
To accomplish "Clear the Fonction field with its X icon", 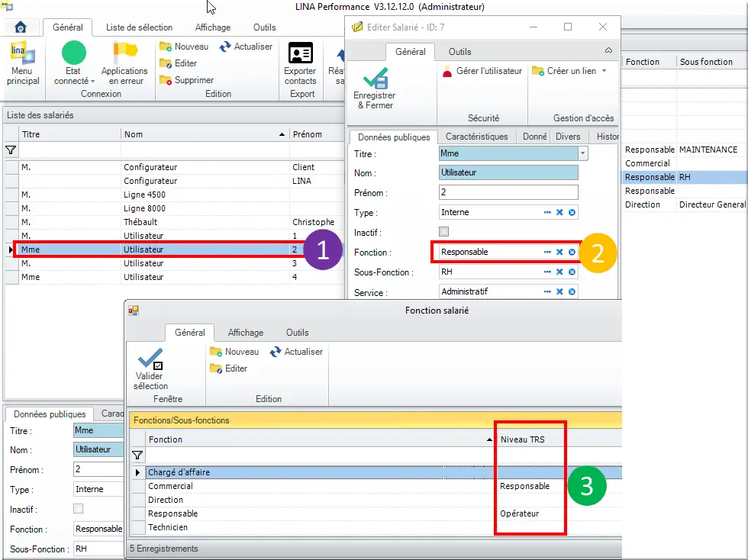I will [559, 252].
